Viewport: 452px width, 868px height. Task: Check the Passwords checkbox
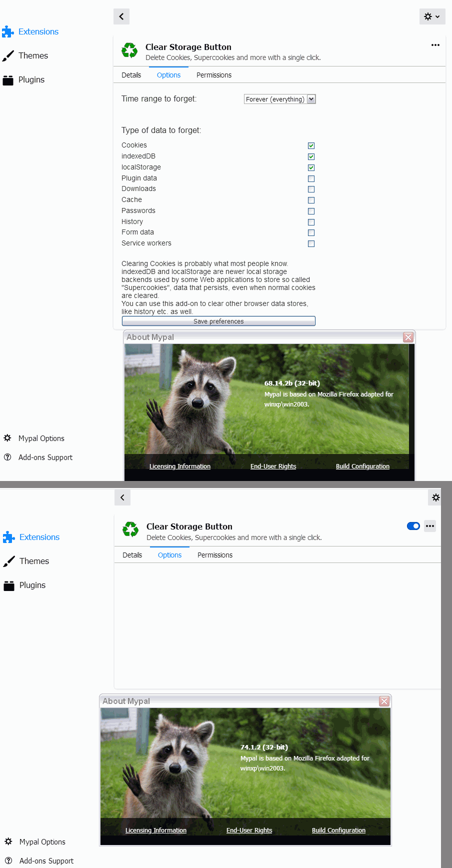[311, 211]
